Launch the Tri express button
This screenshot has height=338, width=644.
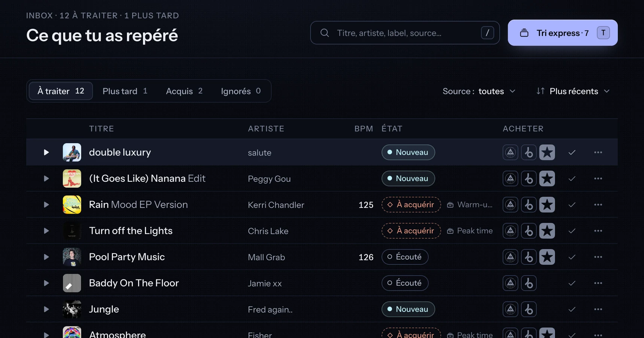coord(562,33)
